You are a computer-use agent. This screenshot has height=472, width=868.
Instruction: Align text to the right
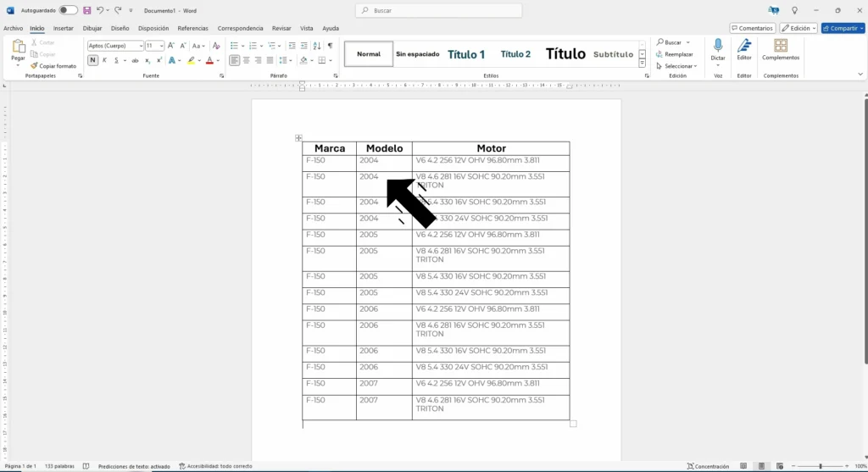click(x=258, y=60)
